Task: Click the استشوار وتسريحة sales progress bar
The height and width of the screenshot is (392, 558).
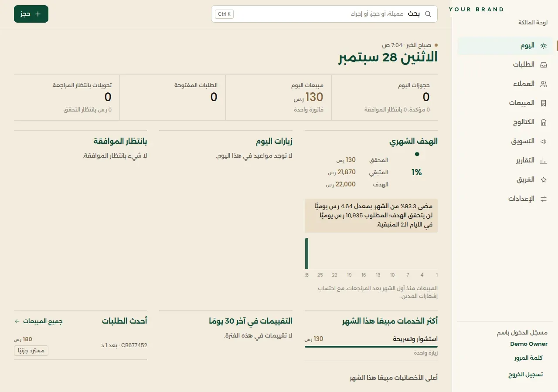Action: click(371, 347)
